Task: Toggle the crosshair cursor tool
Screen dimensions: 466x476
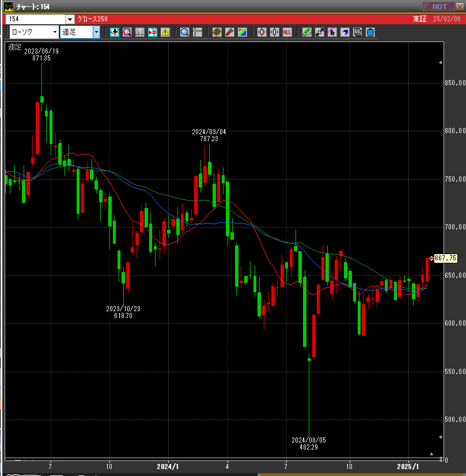Action: [x=197, y=32]
